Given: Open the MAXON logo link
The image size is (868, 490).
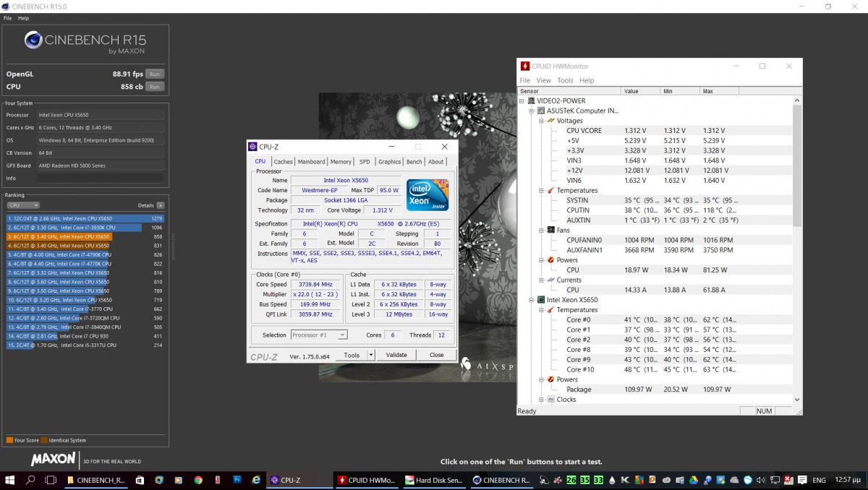Looking at the screenshot, I should pos(53,459).
